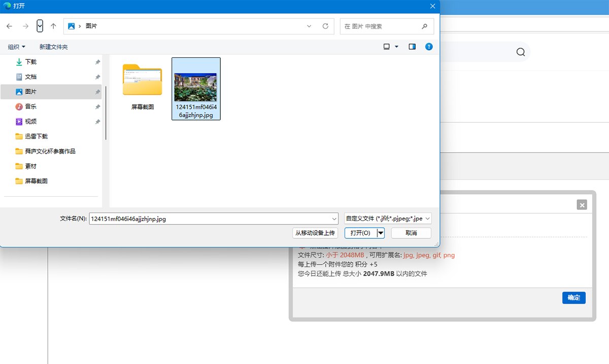Click the 从移动设备上传 button
The image size is (609, 364).
(315, 233)
